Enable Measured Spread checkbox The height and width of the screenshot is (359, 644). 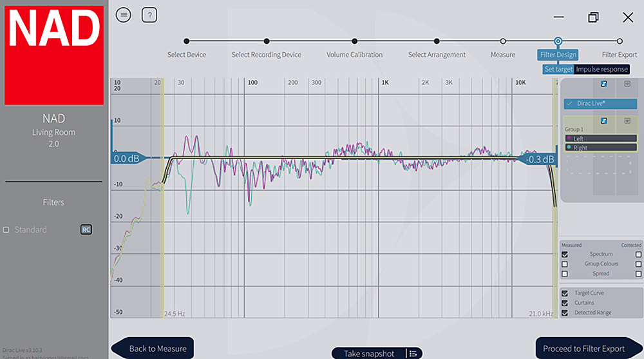click(565, 273)
